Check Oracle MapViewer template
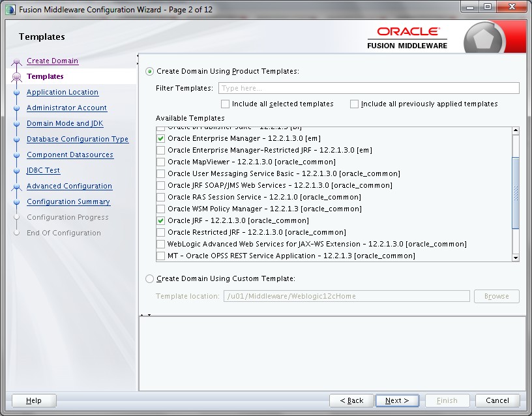This screenshot has height=416, width=532. (x=160, y=162)
